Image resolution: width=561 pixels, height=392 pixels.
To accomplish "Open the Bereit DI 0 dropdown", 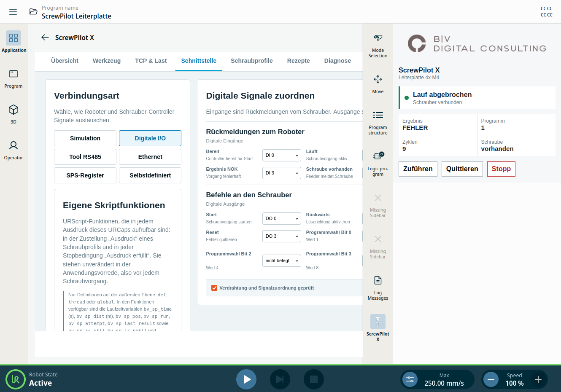I will click(282, 155).
